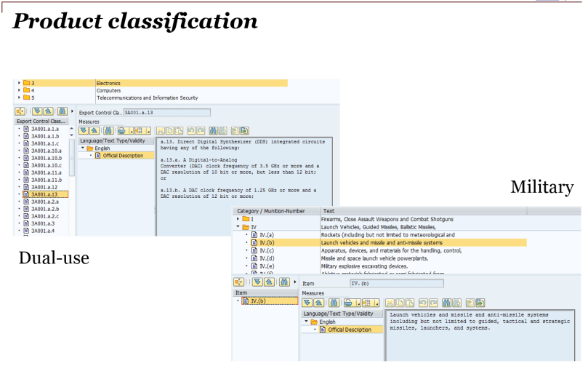Click binoculars find icon above Military Item list
Image resolution: width=588 pixels, height=366 pixels.
(284, 282)
